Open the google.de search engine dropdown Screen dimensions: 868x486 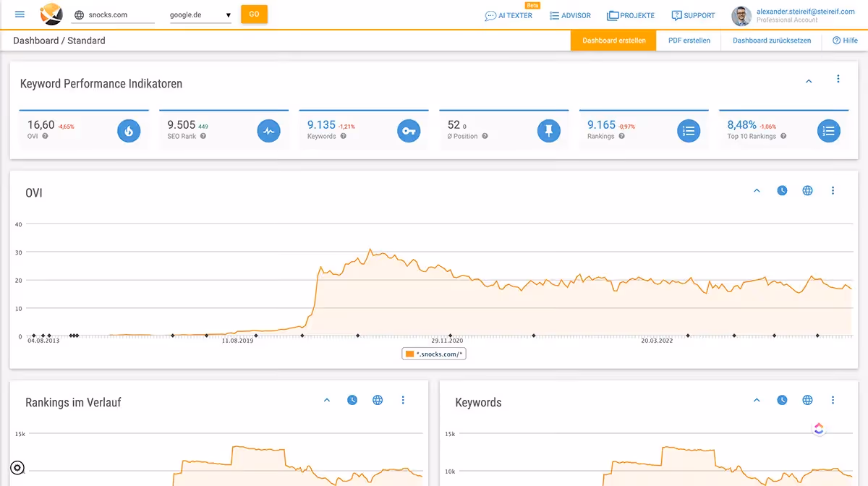200,15
